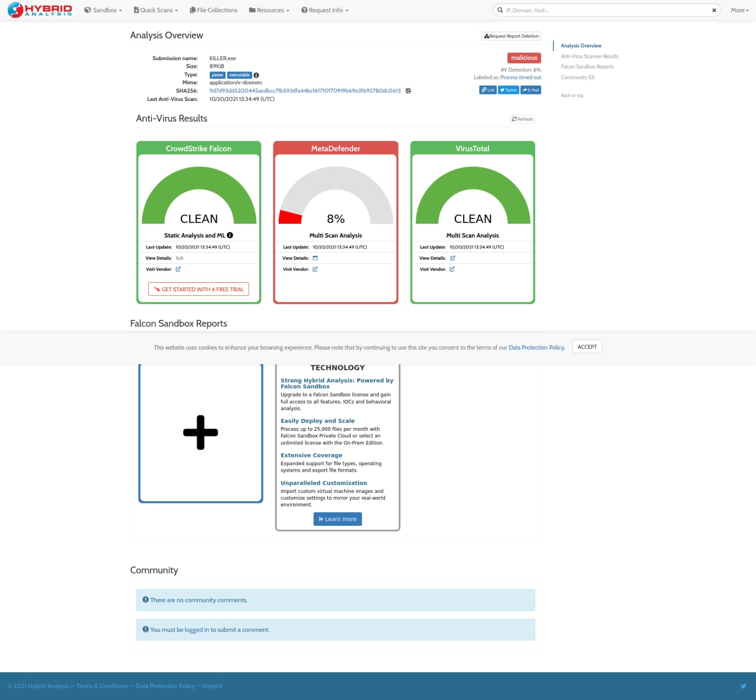This screenshot has height=700, width=756.
Task: Click the VirusTotal CLEAN gauge
Action: click(x=472, y=196)
